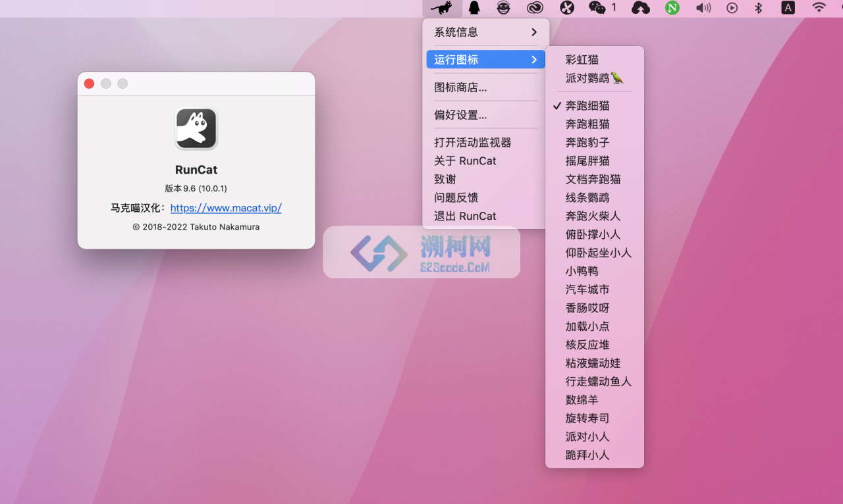Click the green N menu bar icon
843x504 pixels.
pos(672,8)
